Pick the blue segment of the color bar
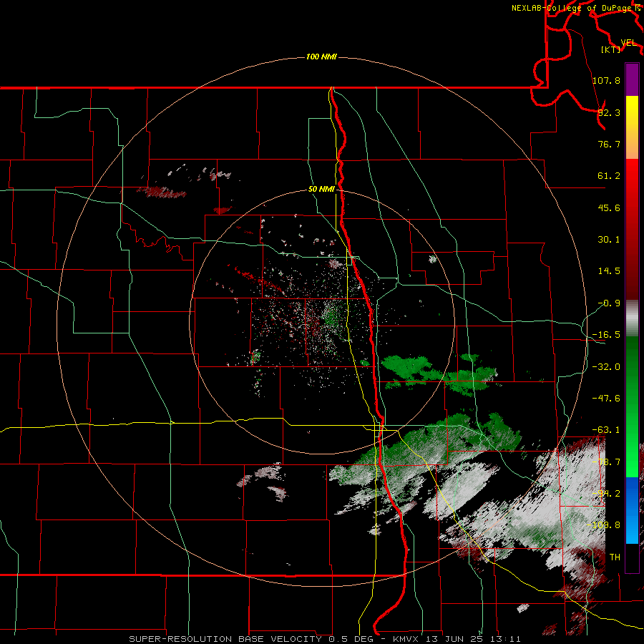644x644 pixels. [x=632, y=510]
